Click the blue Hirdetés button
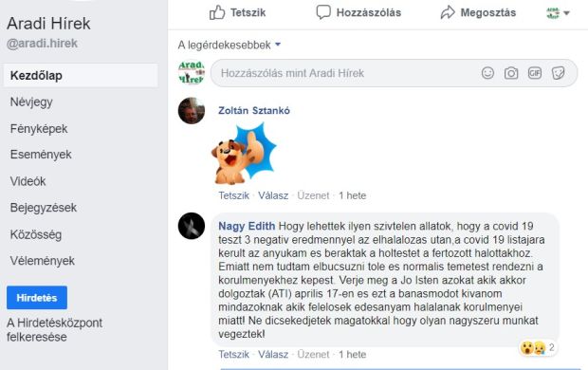 click(x=37, y=298)
